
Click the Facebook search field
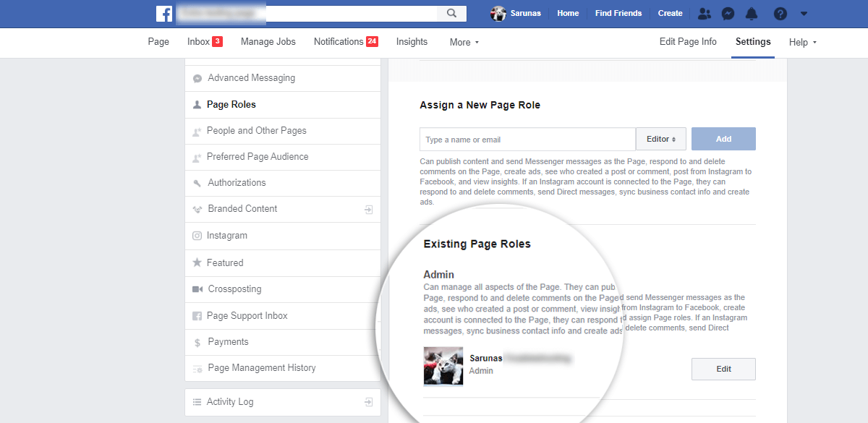(307, 13)
